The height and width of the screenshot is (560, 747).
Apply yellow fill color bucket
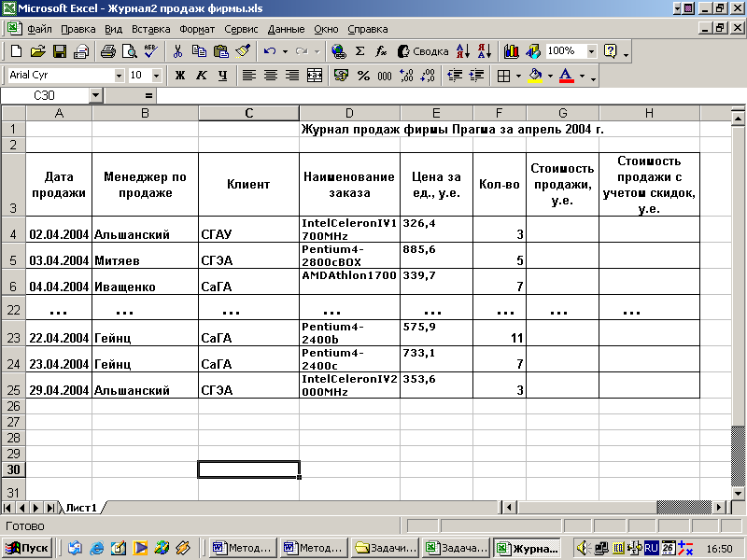[x=535, y=76]
